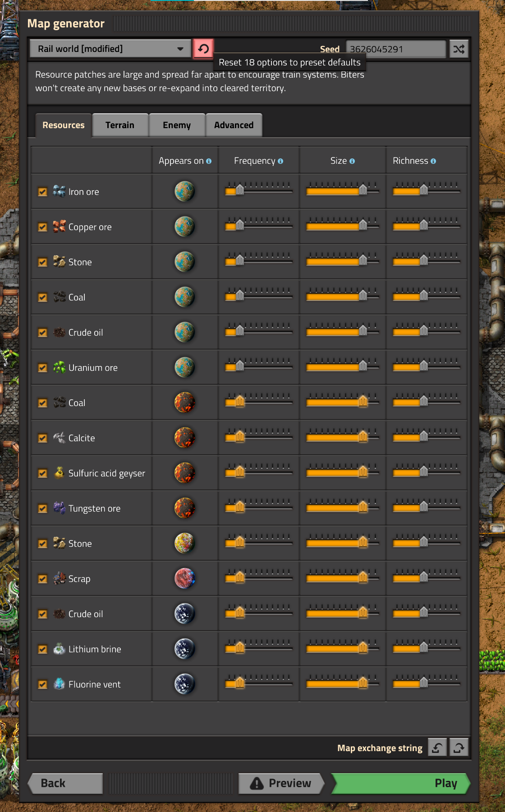Click the Size column info icon
The width and height of the screenshot is (505, 812).
(x=352, y=161)
